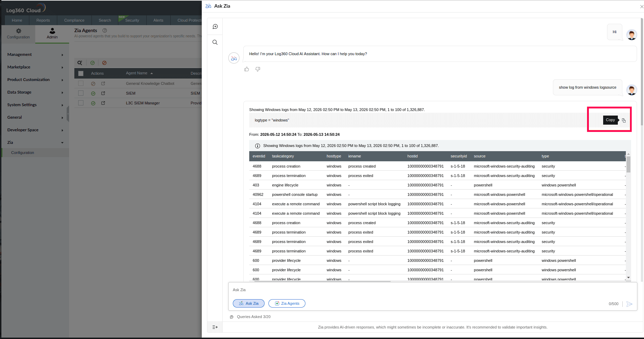Expand the Data Storage menu
This screenshot has height=339, width=644.
[x=35, y=92]
